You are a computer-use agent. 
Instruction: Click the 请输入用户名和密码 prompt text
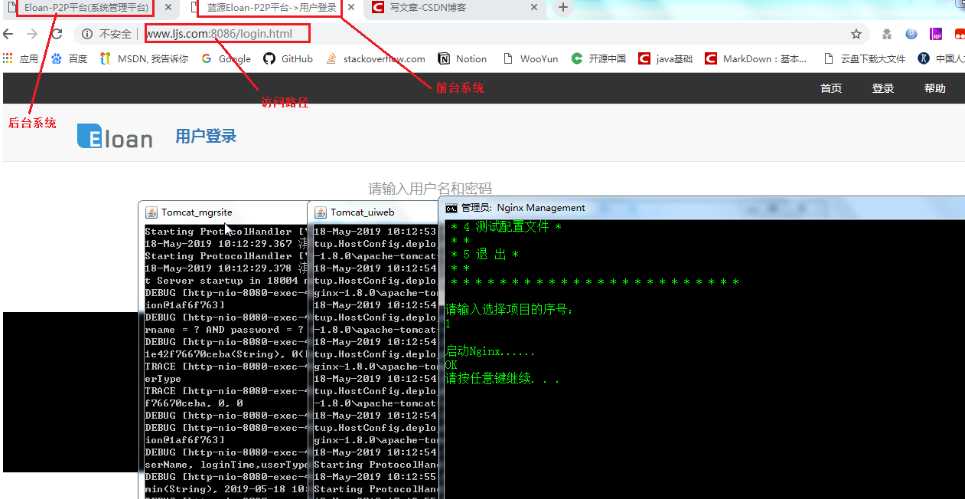coord(430,188)
